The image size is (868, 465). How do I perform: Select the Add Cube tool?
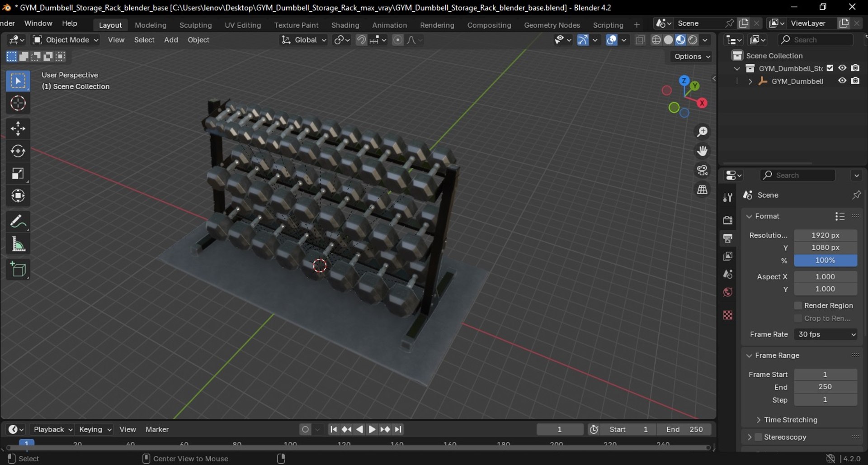pos(18,270)
